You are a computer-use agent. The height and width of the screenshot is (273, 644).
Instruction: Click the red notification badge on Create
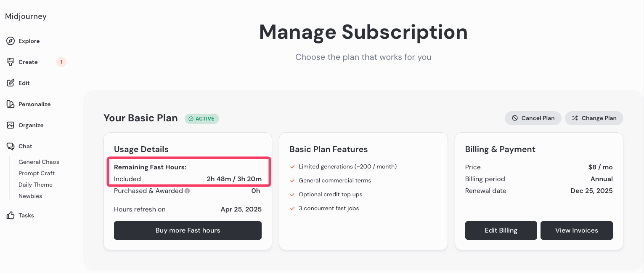click(x=61, y=62)
